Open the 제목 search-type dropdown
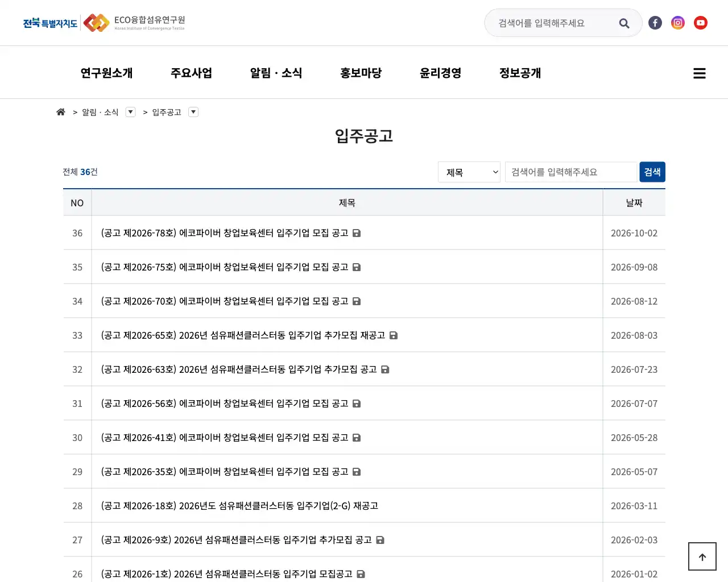Viewport: 728px width, 582px height. tap(469, 172)
